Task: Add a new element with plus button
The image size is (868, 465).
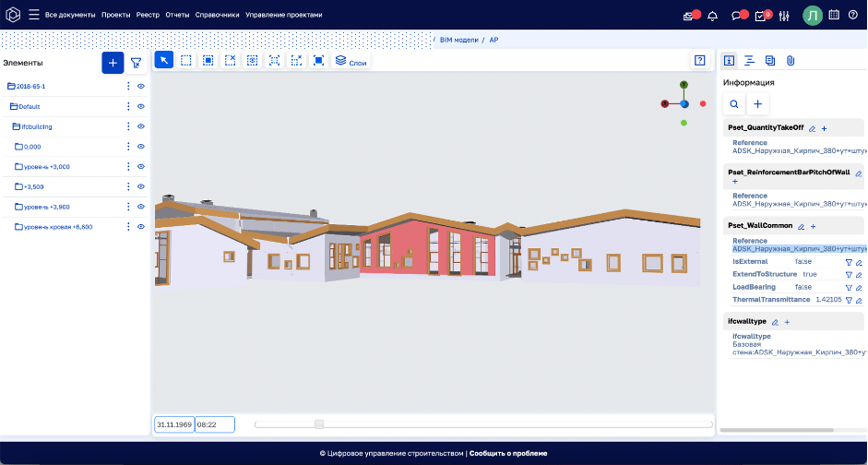Action: pyautogui.click(x=113, y=63)
